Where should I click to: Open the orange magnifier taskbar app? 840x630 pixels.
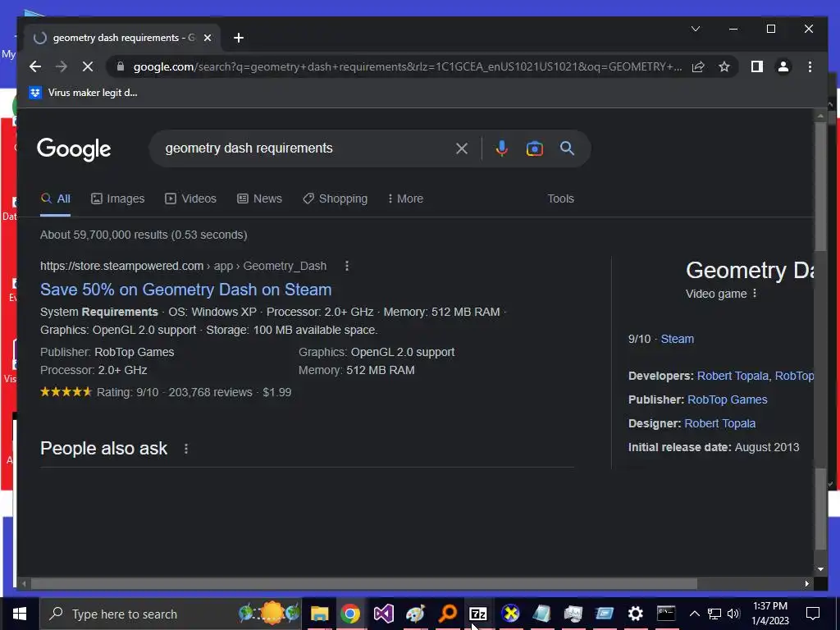pyautogui.click(x=447, y=614)
